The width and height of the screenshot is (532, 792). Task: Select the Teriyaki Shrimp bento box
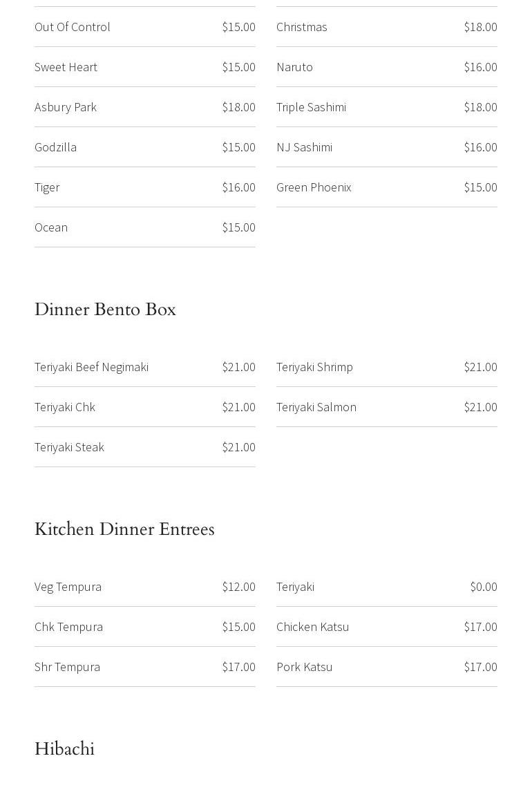click(315, 367)
